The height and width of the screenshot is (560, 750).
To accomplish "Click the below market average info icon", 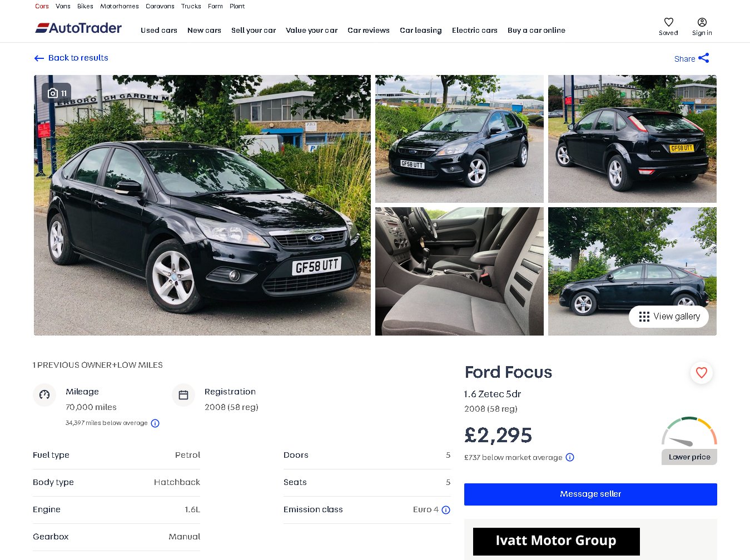I will (570, 458).
